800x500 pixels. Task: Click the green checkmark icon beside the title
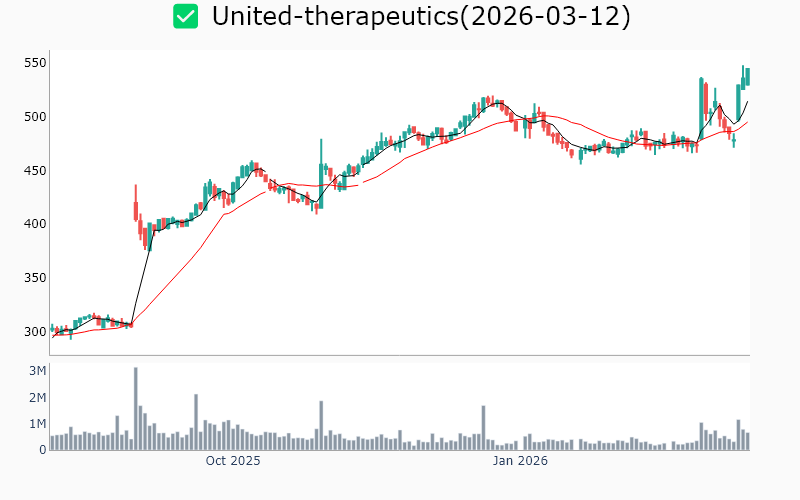[x=185, y=16]
